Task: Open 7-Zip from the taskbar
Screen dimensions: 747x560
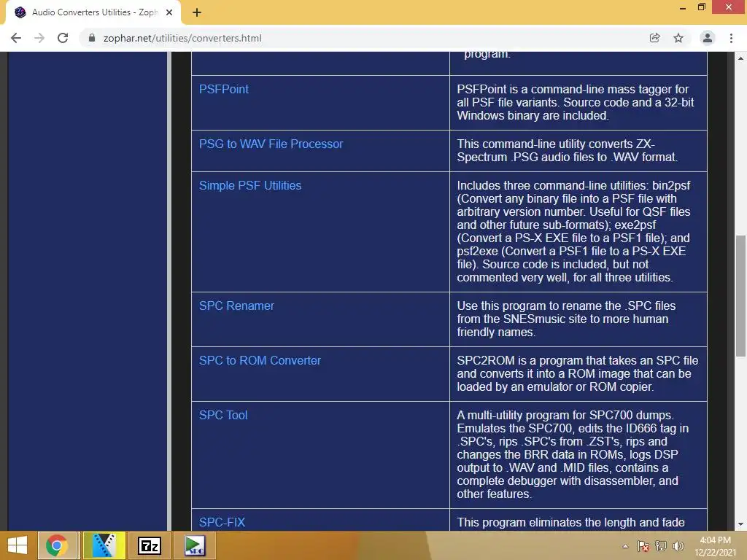Action: pos(150,545)
